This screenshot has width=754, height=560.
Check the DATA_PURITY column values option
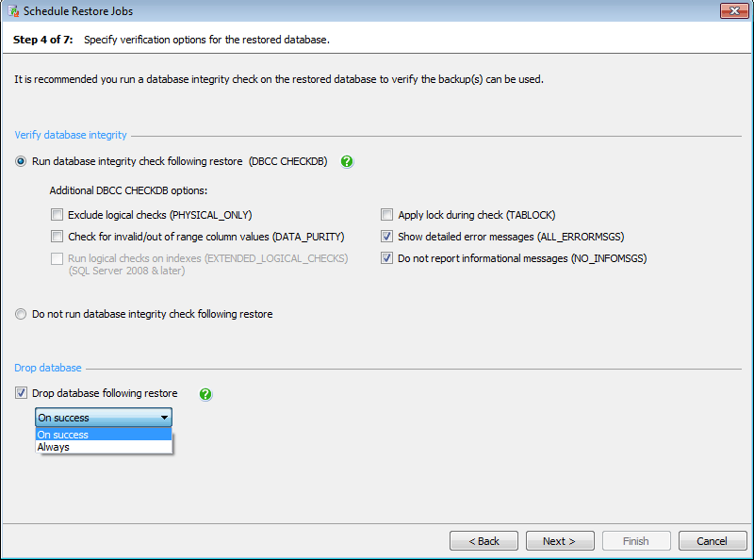57,236
